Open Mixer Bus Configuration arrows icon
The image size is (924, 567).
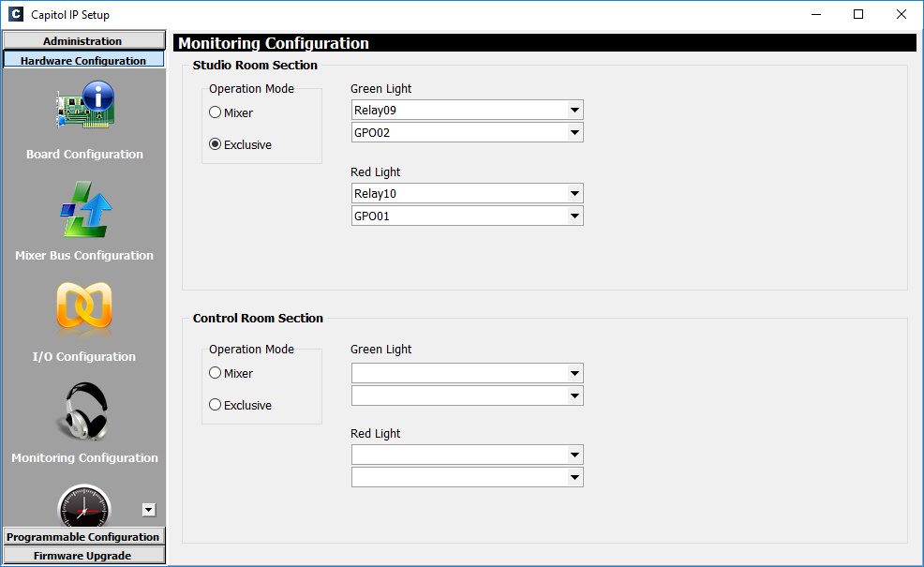click(85, 209)
